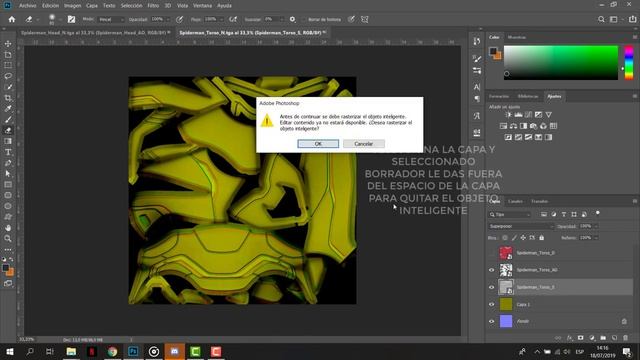Open the Filtro menu

click(x=153, y=6)
